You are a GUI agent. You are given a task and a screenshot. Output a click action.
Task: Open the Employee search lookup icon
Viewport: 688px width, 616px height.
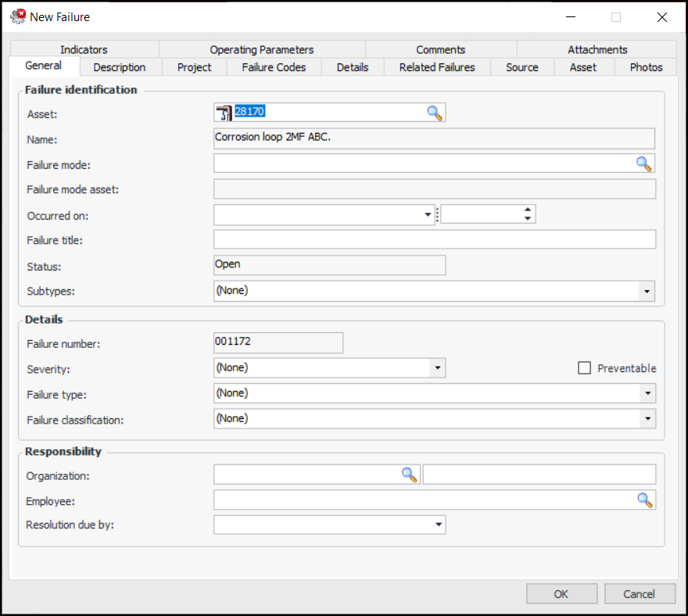644,500
